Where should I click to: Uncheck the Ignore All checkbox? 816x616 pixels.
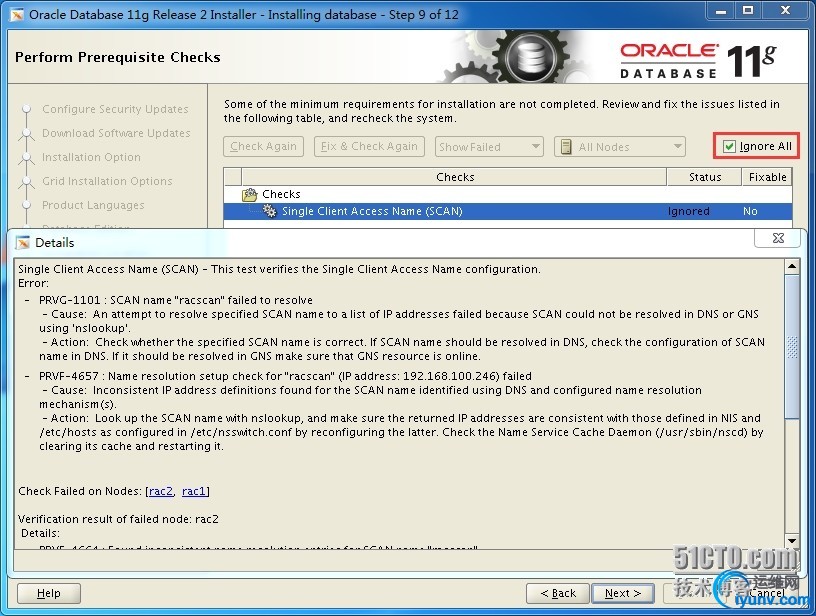pos(729,147)
